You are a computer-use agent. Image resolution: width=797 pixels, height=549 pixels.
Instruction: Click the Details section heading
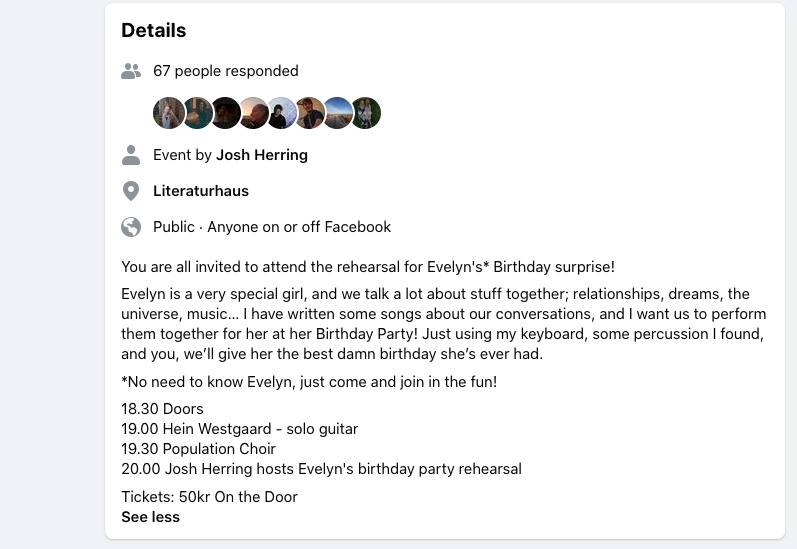tap(154, 30)
